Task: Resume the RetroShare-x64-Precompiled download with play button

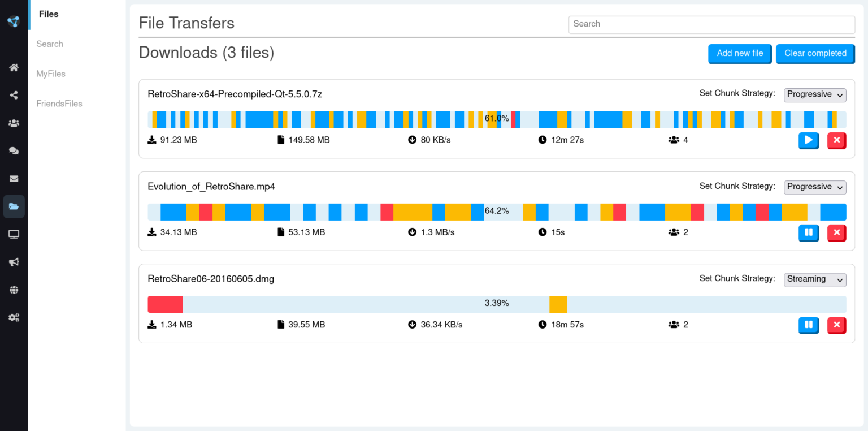Action: coord(809,140)
